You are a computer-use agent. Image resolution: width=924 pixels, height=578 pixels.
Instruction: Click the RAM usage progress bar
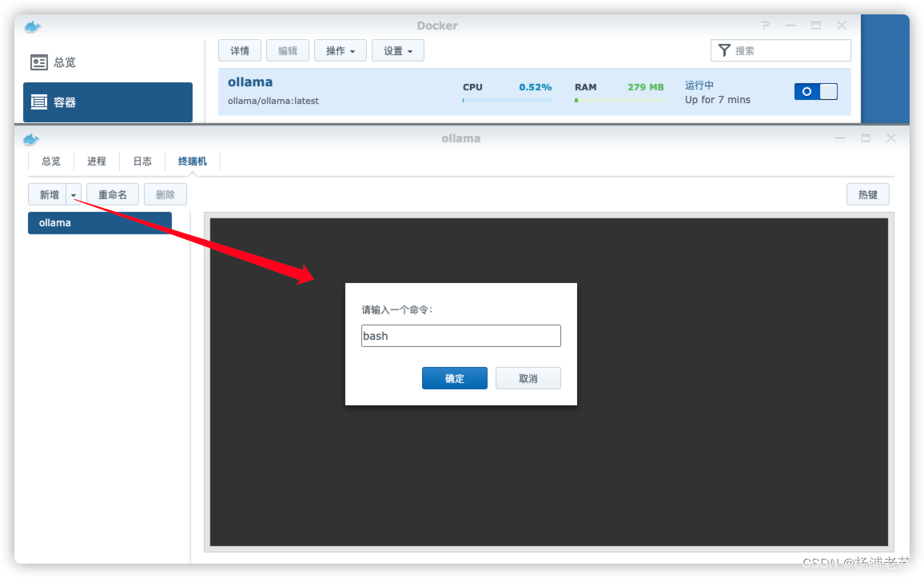619,100
